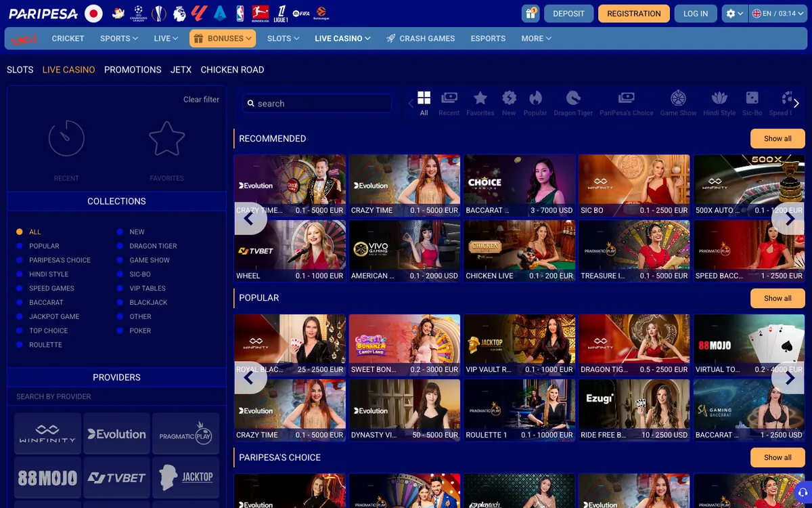Open the CRASH GAMES nav item
812x508 pixels.
[420, 39]
